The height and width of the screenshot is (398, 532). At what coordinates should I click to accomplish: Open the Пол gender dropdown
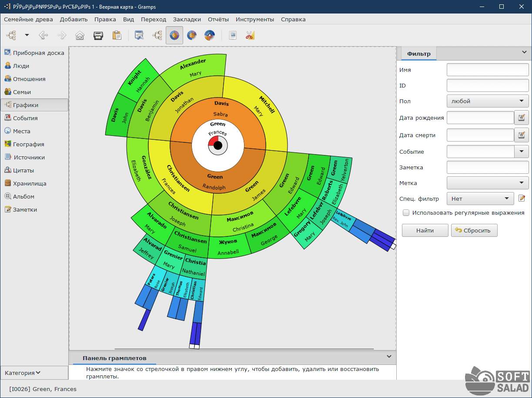coord(488,101)
